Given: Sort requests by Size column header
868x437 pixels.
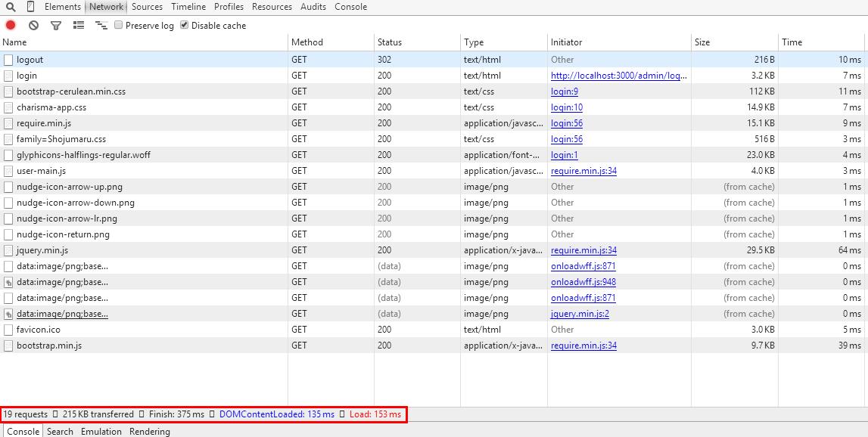Looking at the screenshot, I should pos(702,42).
